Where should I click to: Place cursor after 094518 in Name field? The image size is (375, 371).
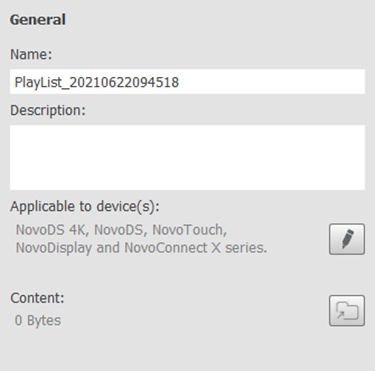click(x=180, y=82)
